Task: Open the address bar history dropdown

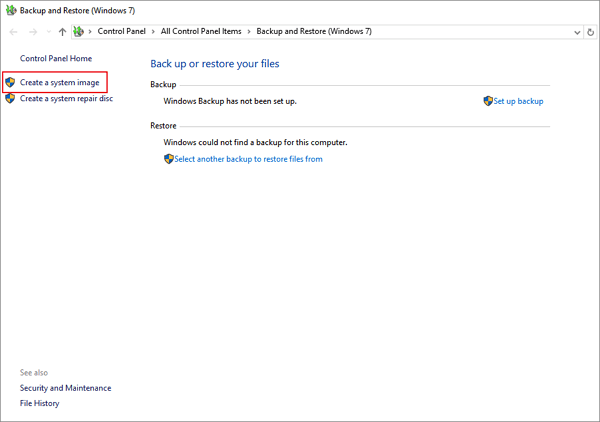Action: click(577, 33)
